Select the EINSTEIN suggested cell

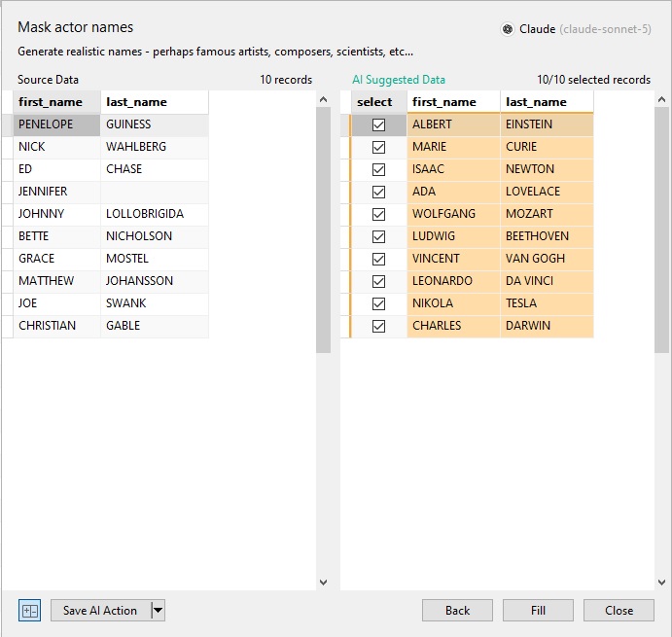point(547,124)
